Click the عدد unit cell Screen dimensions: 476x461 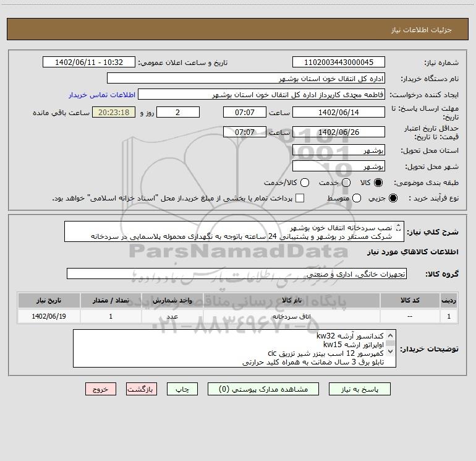(172, 316)
